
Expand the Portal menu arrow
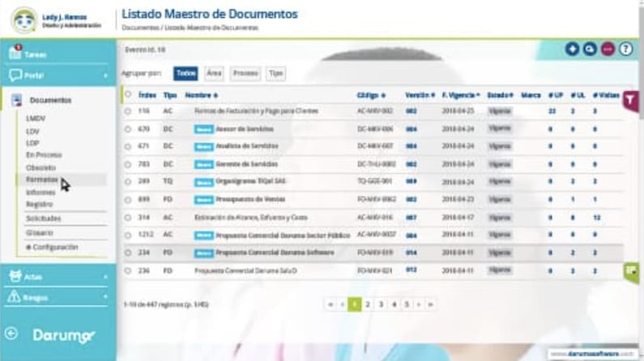click(105, 76)
